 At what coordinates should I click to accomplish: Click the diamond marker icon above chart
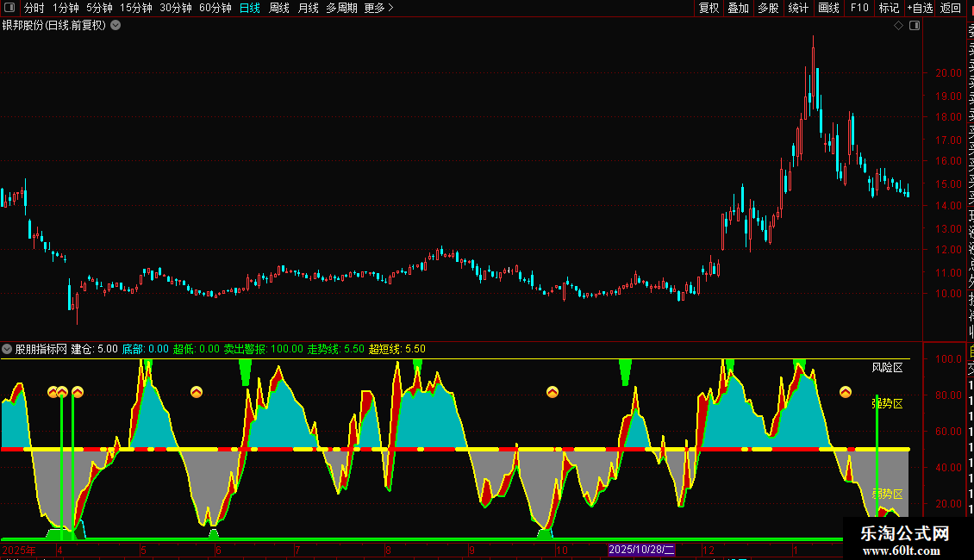pos(898,26)
